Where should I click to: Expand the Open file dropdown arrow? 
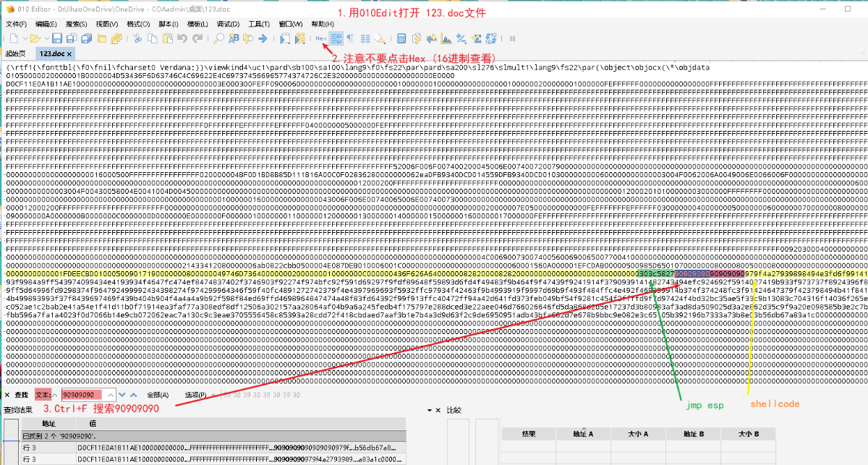click(x=46, y=38)
